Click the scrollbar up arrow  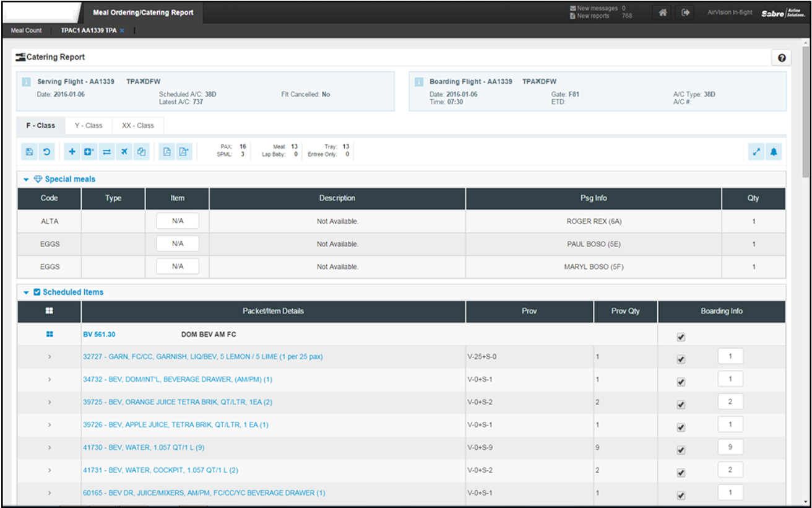pos(806,43)
